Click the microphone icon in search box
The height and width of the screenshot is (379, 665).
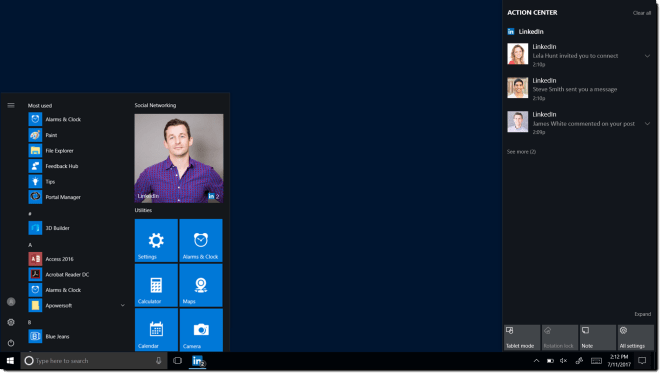[159, 362]
